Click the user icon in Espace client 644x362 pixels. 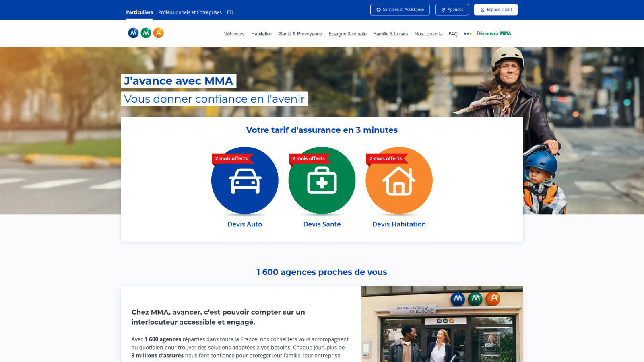pos(482,10)
